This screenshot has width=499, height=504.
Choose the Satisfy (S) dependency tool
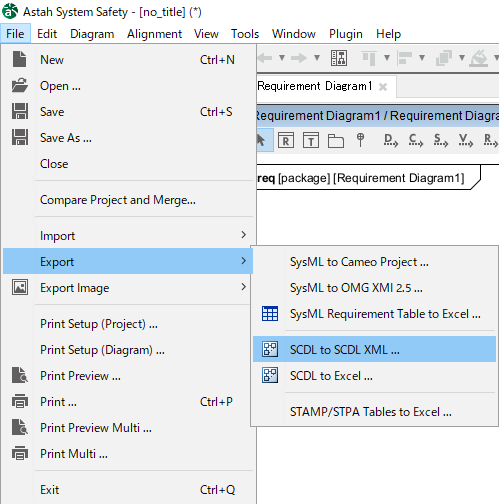pos(441,140)
